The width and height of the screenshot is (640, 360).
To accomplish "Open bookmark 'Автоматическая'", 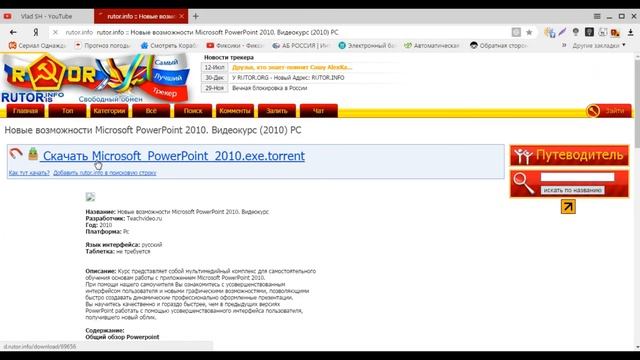I will [432, 46].
